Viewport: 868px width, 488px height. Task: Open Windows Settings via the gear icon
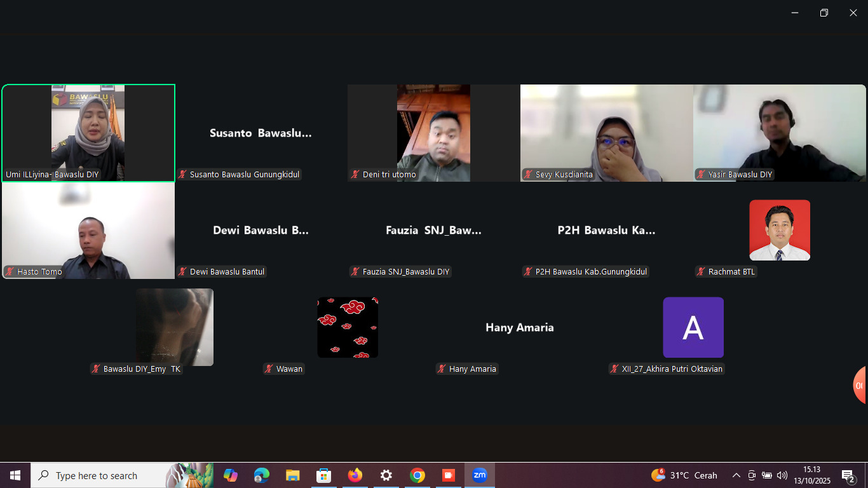(386, 475)
